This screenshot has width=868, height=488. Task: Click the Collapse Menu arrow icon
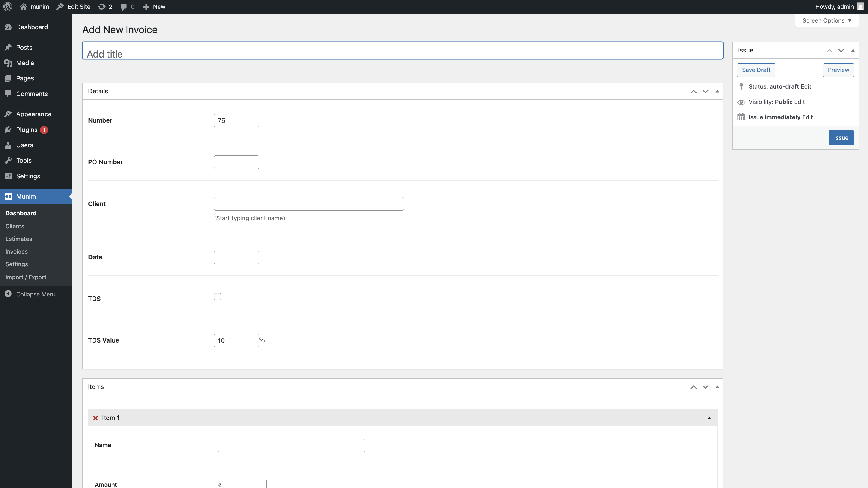click(8, 294)
